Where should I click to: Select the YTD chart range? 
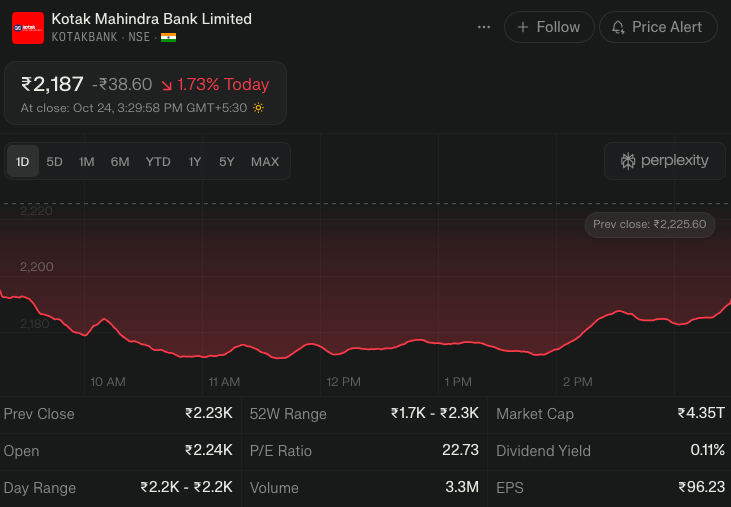(158, 161)
